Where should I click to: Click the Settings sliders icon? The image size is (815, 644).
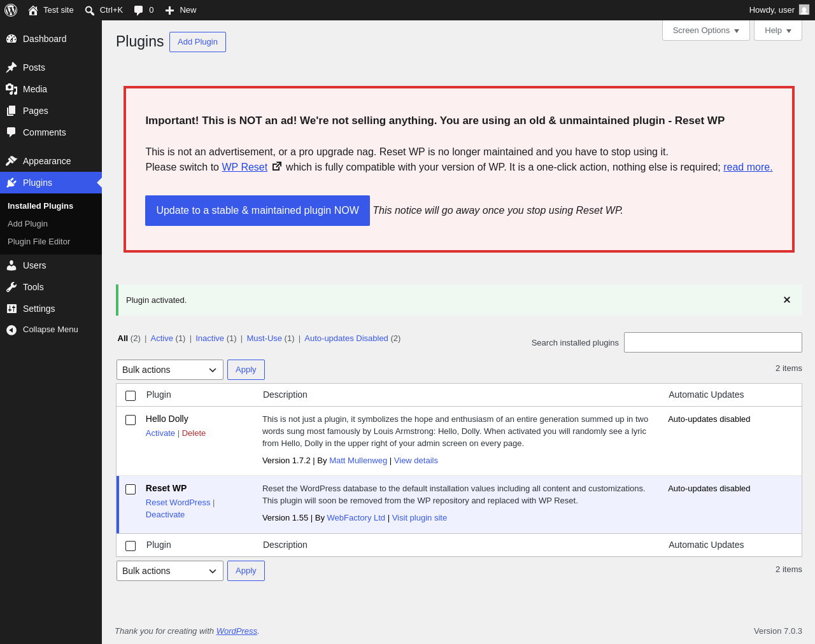(11, 309)
